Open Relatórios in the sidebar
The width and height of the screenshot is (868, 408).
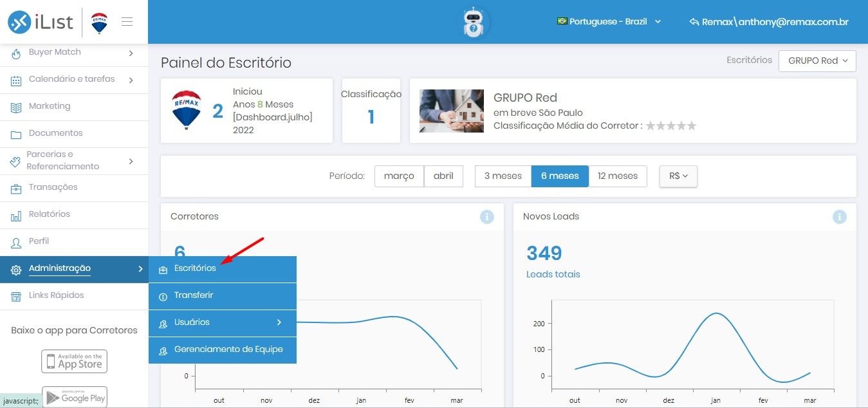74,215
